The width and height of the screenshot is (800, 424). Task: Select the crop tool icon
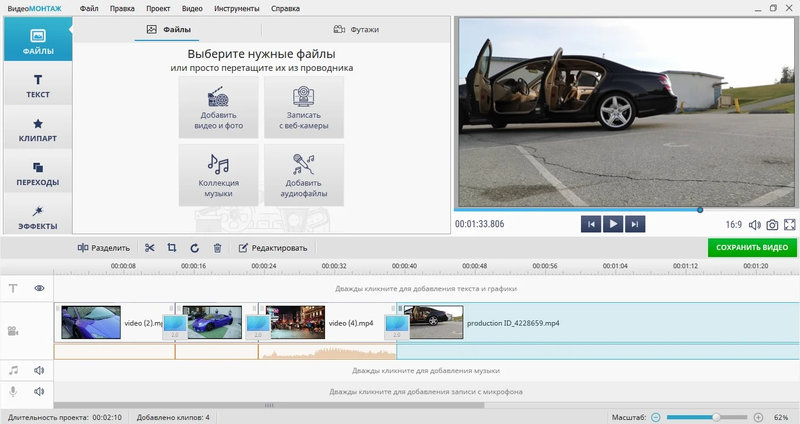172,248
